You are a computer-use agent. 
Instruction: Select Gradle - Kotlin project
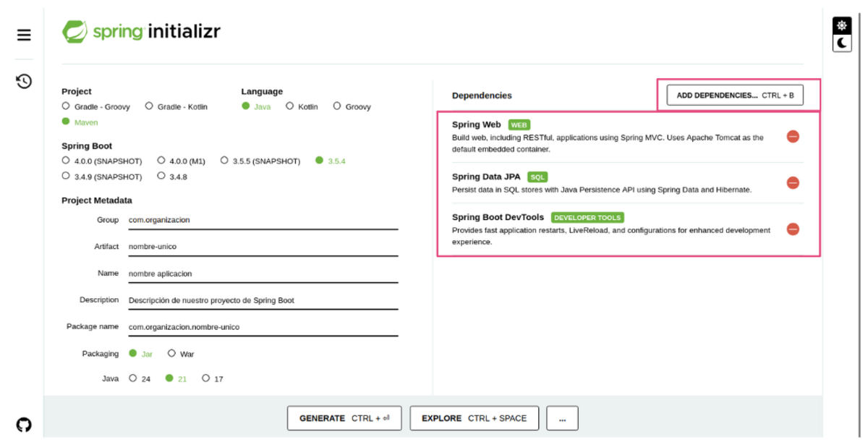(176, 106)
